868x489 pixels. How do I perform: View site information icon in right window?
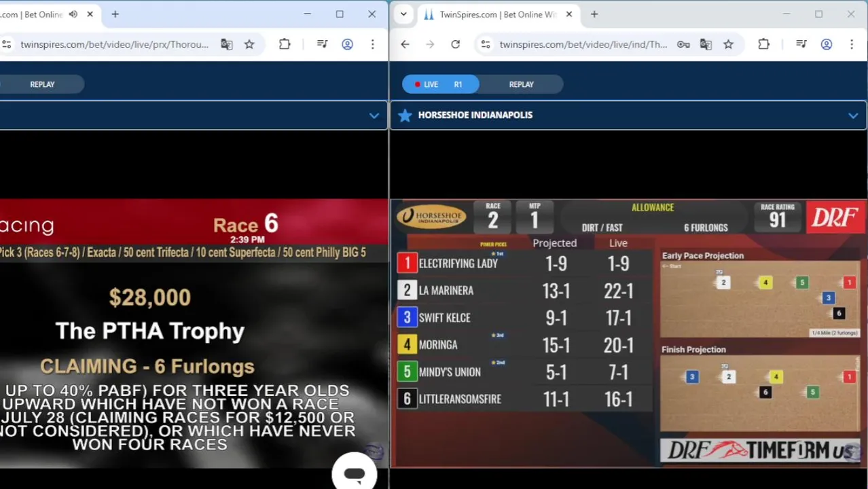pos(486,45)
